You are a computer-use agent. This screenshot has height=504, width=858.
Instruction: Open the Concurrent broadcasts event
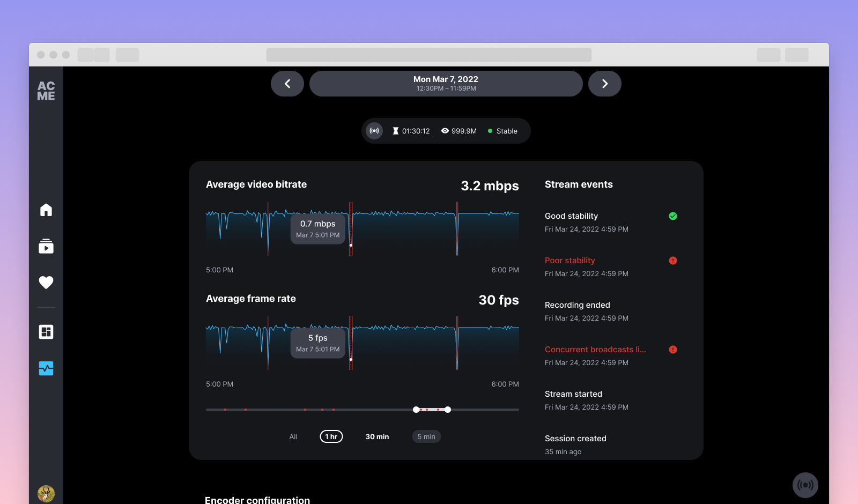click(x=611, y=355)
